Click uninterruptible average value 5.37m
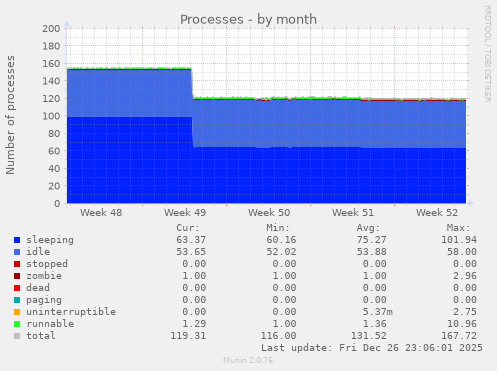The image size is (497, 371). (x=377, y=312)
